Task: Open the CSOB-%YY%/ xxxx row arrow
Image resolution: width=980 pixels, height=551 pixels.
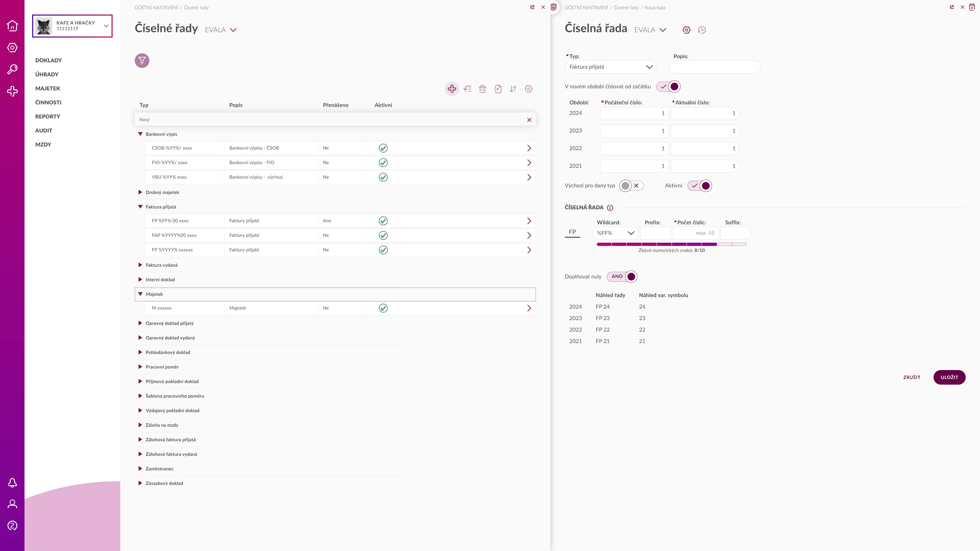Action: click(529, 148)
